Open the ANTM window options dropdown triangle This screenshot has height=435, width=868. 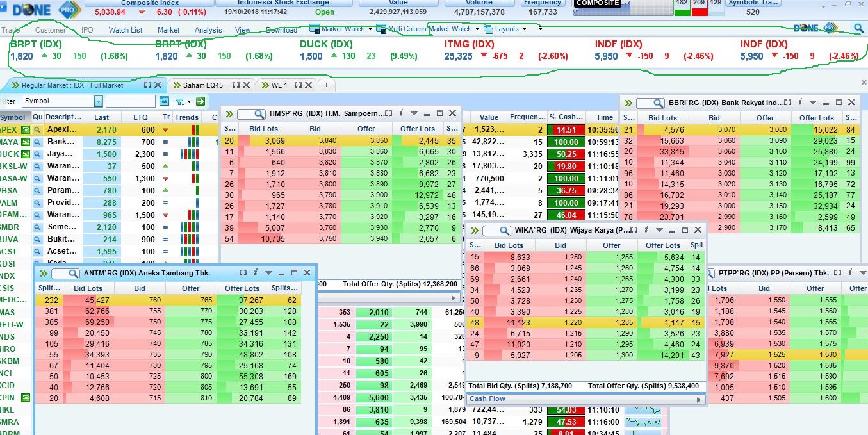268,274
